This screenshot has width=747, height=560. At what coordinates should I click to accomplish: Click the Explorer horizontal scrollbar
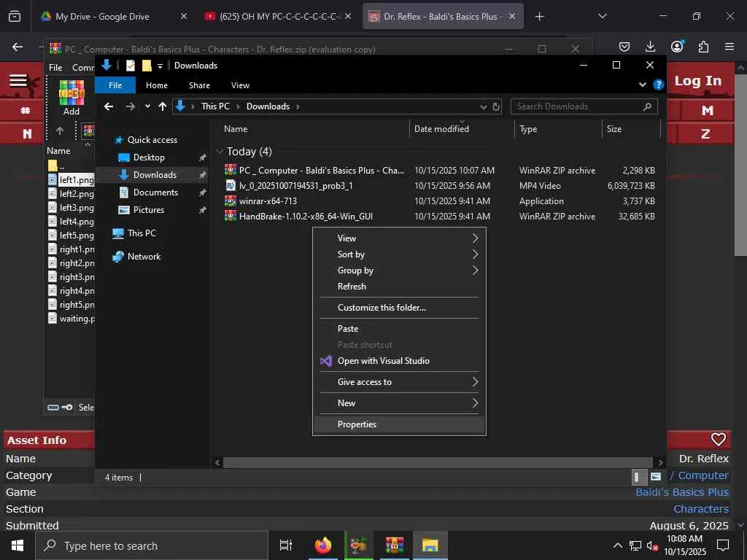(x=438, y=462)
